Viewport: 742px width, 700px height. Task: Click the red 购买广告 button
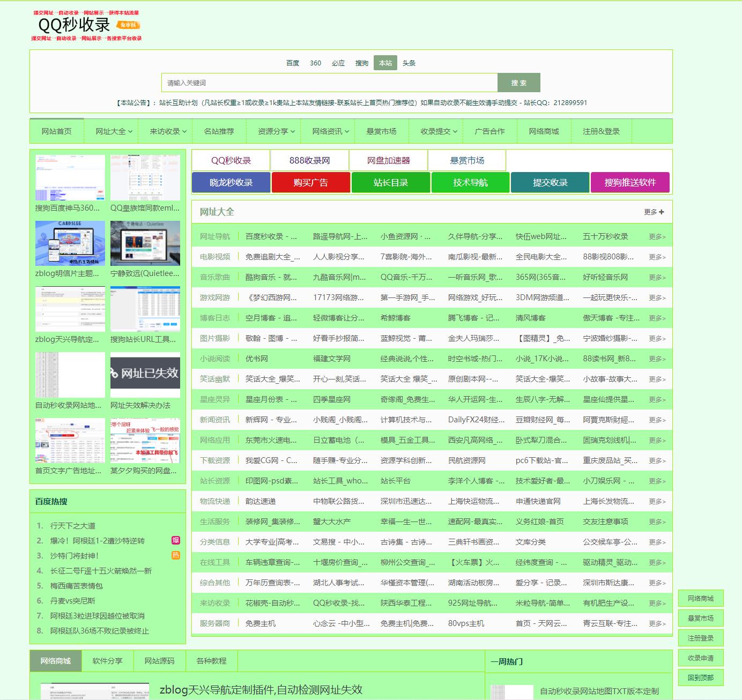pos(311,182)
